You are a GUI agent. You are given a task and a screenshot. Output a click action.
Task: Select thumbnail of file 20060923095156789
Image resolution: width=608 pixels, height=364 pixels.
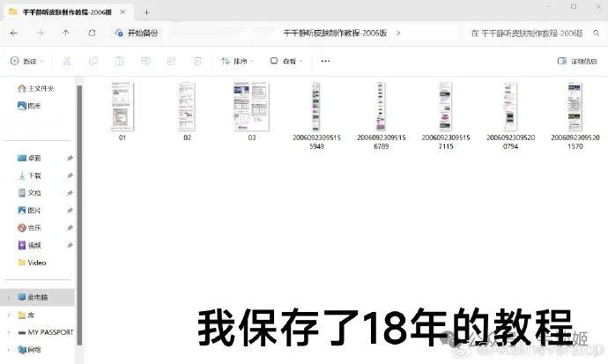click(x=382, y=107)
